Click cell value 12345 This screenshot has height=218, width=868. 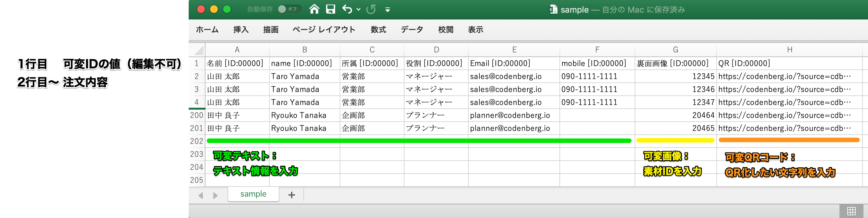[x=675, y=77]
